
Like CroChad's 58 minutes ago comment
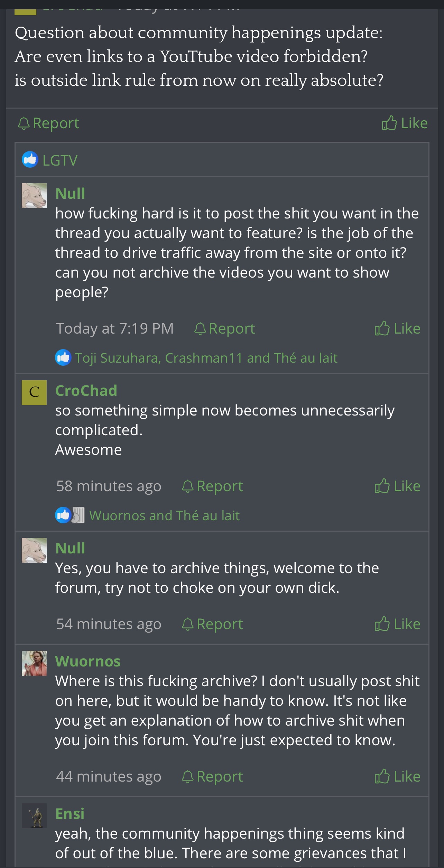pos(397,486)
